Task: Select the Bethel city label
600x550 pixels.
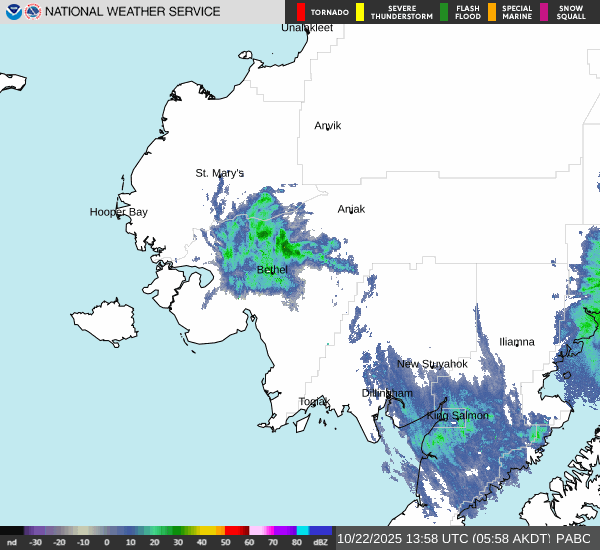Action: (x=272, y=270)
